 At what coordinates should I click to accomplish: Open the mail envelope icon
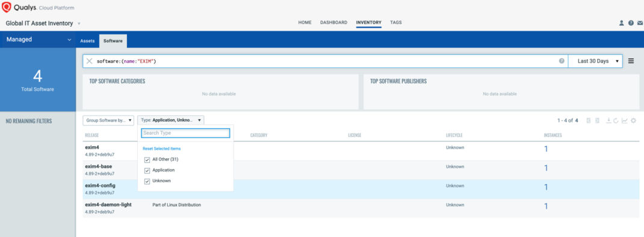point(640,23)
